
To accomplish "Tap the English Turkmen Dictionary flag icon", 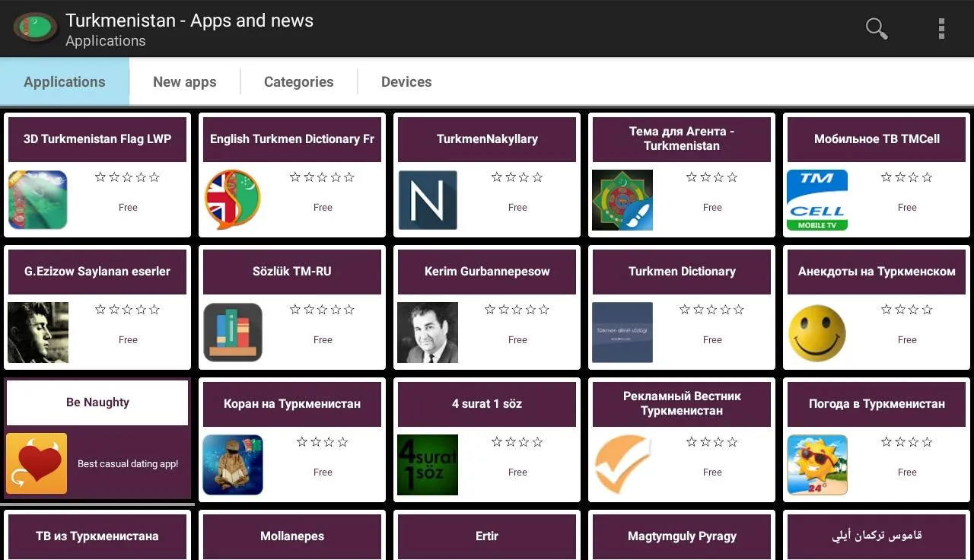I will [233, 200].
